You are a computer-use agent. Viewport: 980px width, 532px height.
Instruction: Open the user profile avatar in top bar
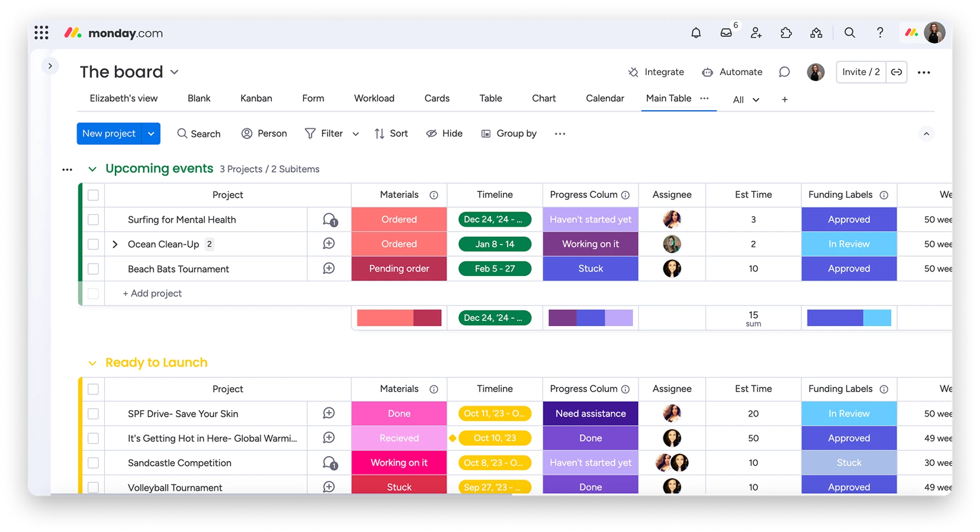click(935, 33)
